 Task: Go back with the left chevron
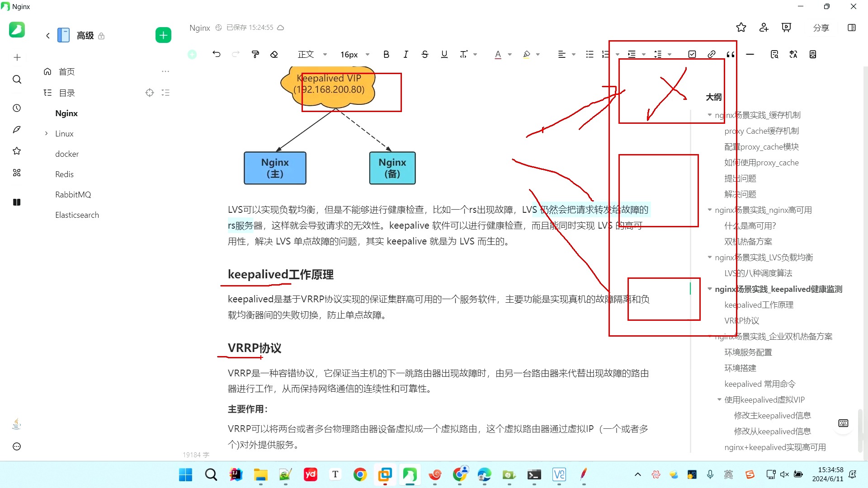click(x=48, y=35)
